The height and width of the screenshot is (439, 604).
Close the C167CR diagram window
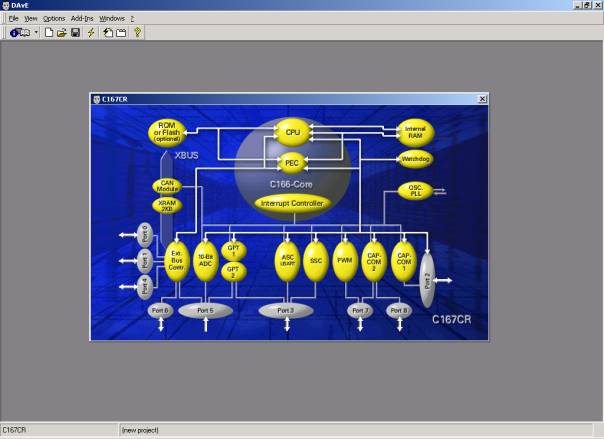[x=482, y=99]
